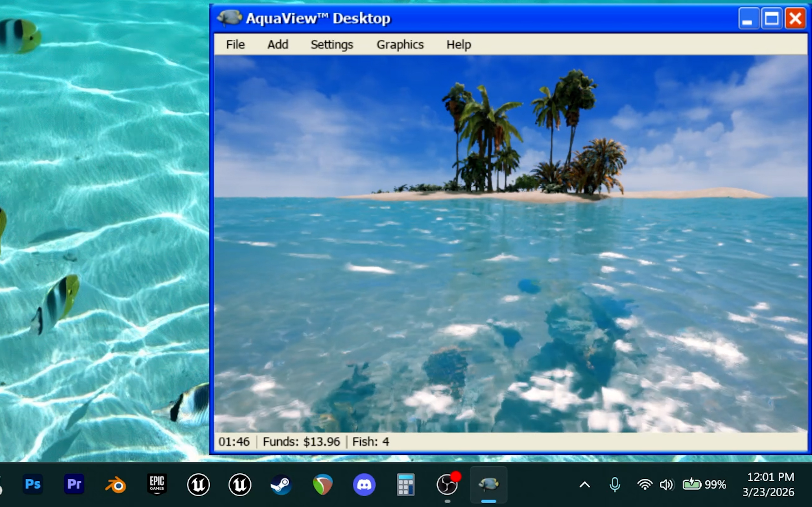This screenshot has width=812, height=507.
Task: Open Steam from the taskbar
Action: [x=281, y=484]
